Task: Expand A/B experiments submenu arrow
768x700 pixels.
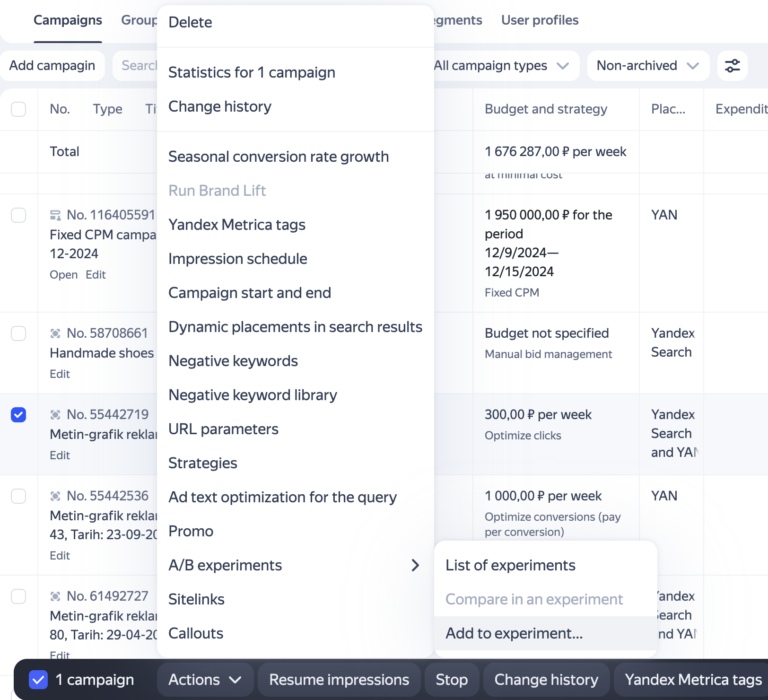Action: [415, 565]
